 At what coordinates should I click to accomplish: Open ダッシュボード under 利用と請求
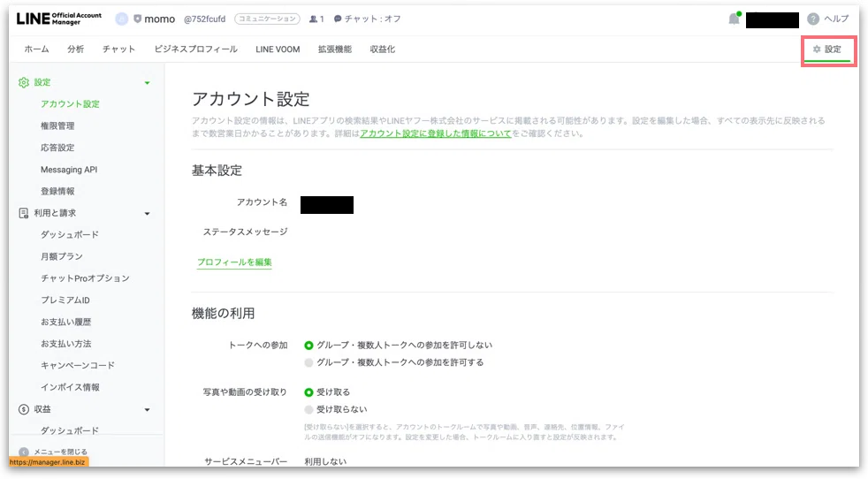[70, 235]
